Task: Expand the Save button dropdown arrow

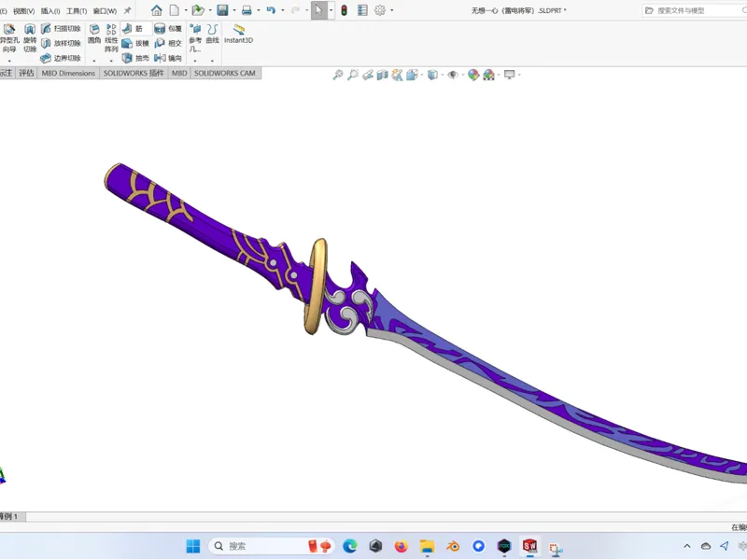Action: coord(234,10)
